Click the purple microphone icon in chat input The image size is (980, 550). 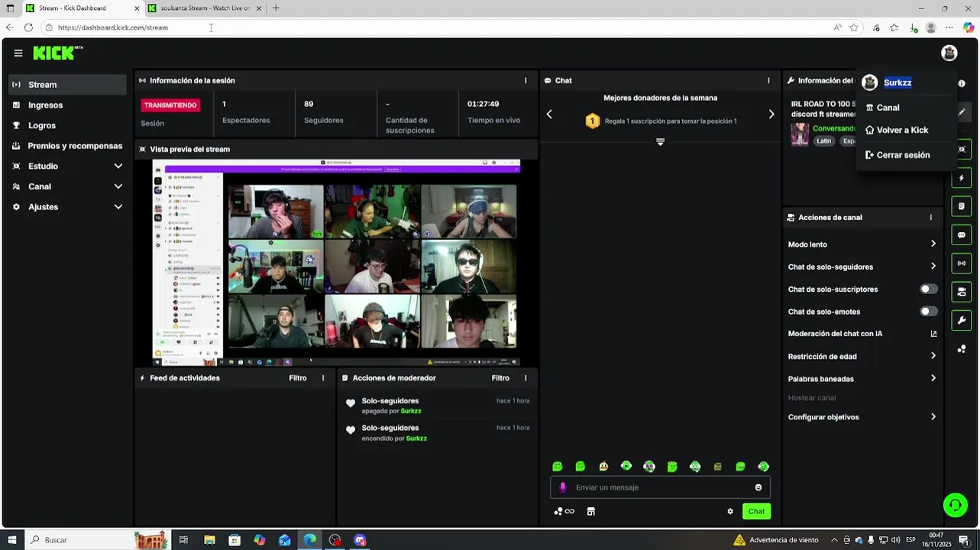click(563, 487)
